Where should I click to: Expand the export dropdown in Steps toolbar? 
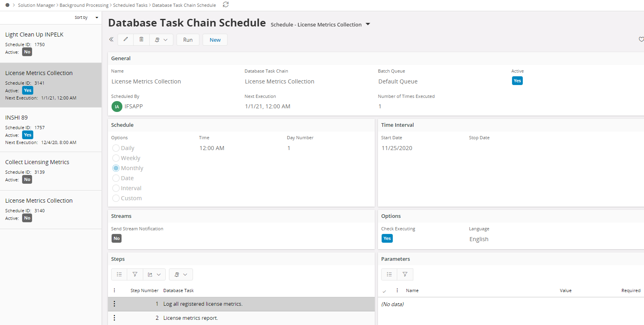[x=154, y=274]
